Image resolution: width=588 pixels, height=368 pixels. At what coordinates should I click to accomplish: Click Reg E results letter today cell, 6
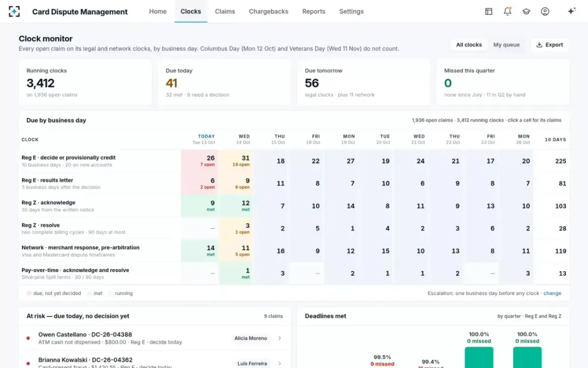coord(200,184)
